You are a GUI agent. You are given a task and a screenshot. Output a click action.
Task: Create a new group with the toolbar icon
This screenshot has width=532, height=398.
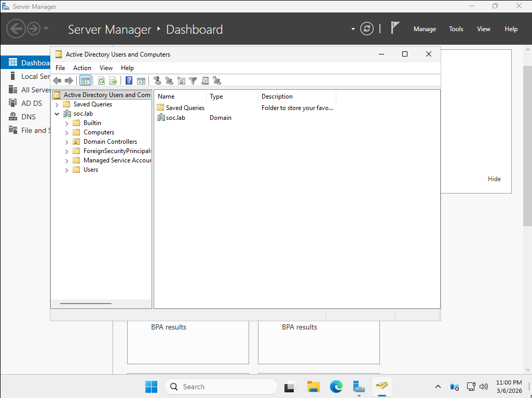pyautogui.click(x=169, y=80)
